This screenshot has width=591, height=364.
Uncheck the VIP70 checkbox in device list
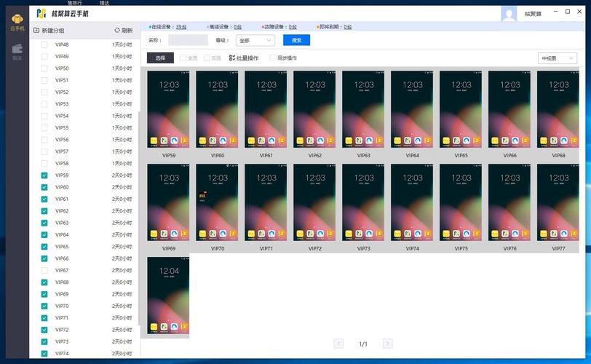[x=44, y=306]
